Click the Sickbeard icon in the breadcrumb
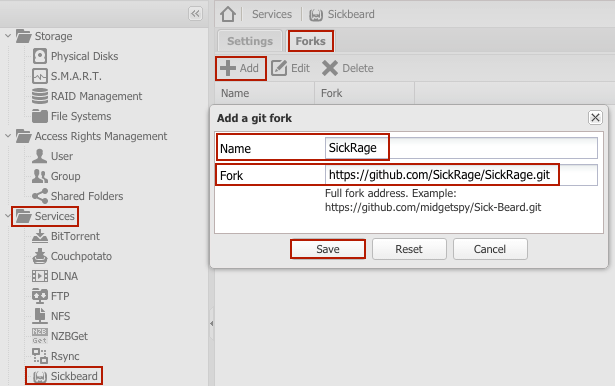 click(x=316, y=15)
